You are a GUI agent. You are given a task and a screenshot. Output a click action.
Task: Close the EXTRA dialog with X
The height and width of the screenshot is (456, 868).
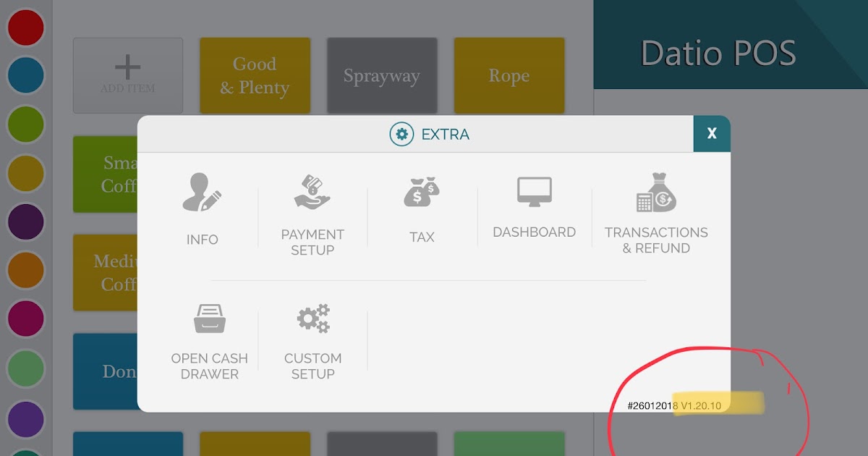coord(712,134)
